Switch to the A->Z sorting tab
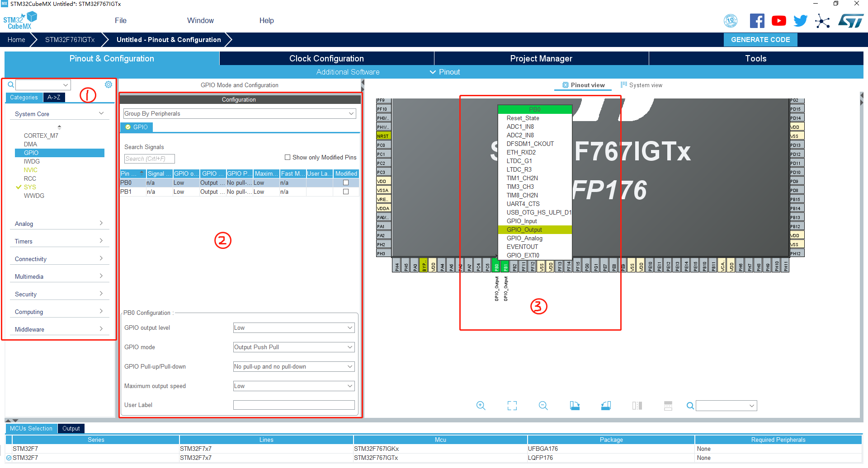This screenshot has width=868, height=468. pos(54,97)
